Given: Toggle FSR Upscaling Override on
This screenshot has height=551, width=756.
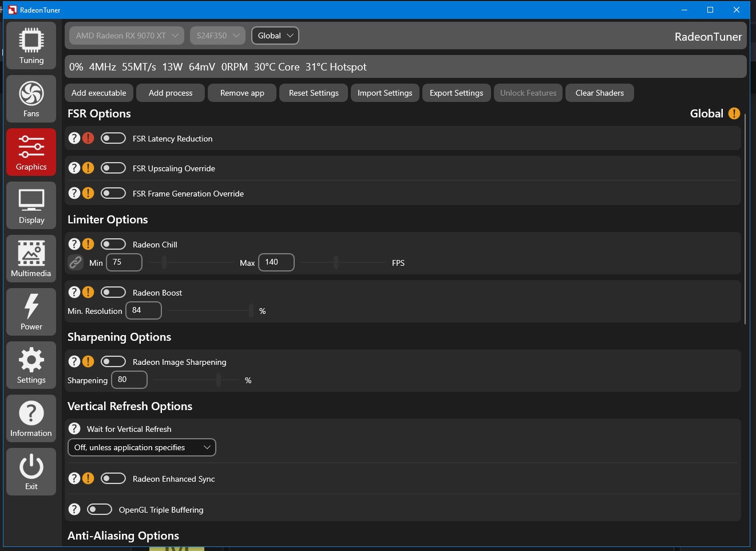Looking at the screenshot, I should (x=113, y=168).
